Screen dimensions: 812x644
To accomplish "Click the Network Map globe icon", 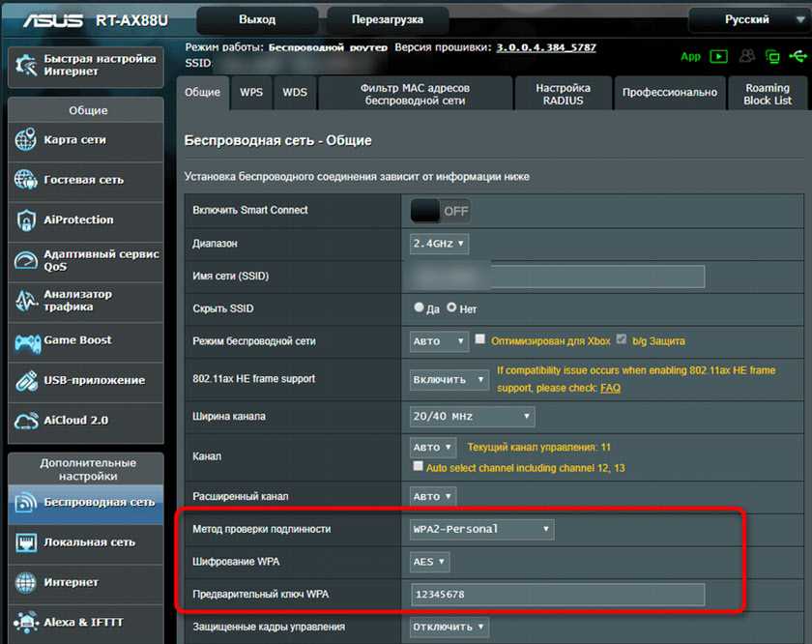I will pos(26,140).
